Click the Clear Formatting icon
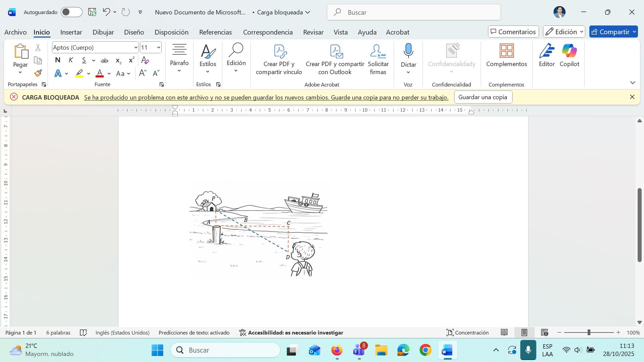Image resolution: width=644 pixels, height=362 pixels. point(145,60)
